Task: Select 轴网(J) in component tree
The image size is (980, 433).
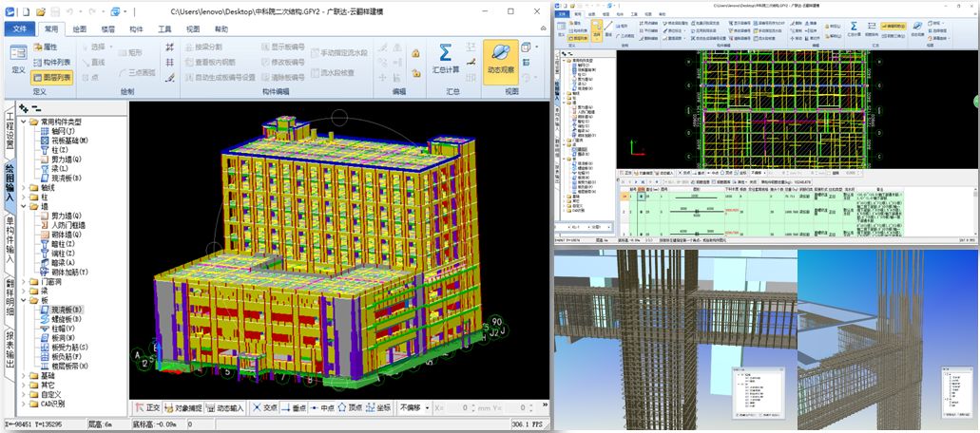Action: 59,131
